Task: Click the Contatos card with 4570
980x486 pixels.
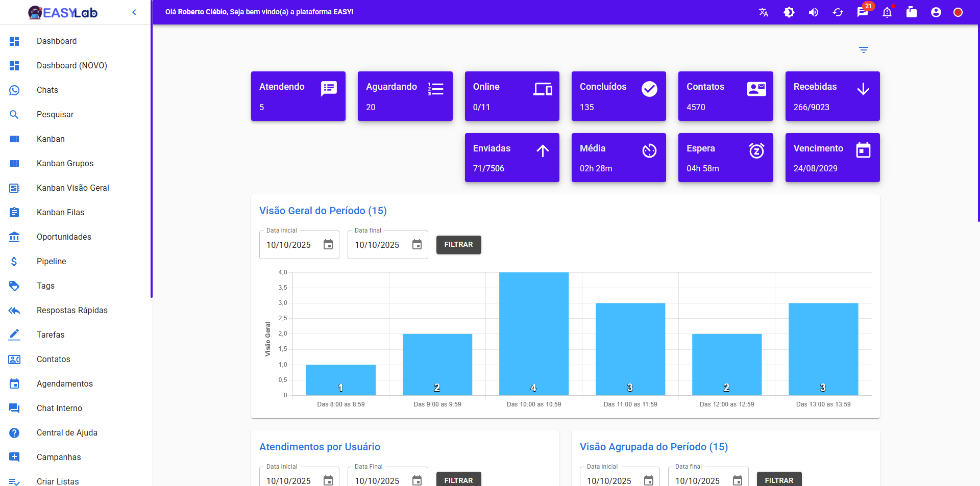Action: (726, 96)
